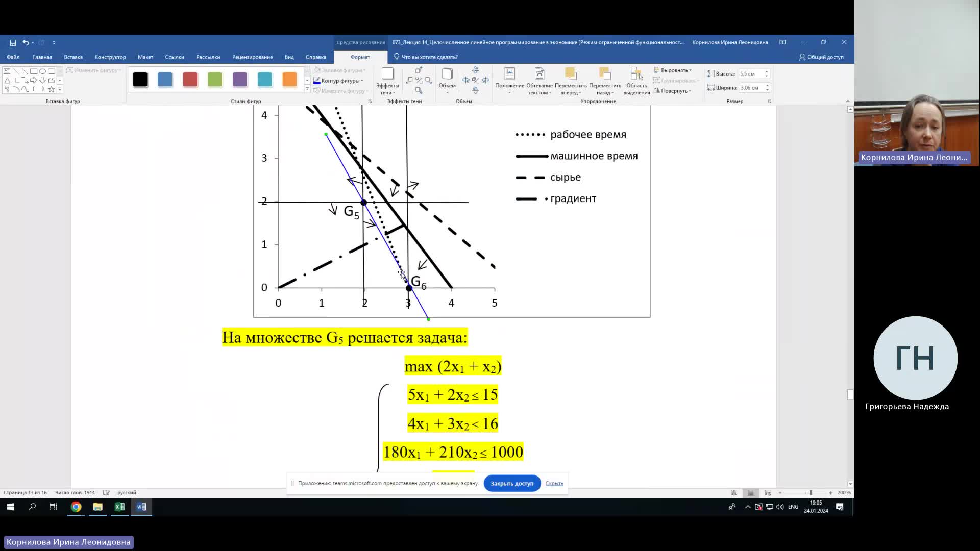Viewport: 980px width, 551px height.
Task: Select the five-point star shape in gallery
Action: pyautogui.click(x=51, y=89)
